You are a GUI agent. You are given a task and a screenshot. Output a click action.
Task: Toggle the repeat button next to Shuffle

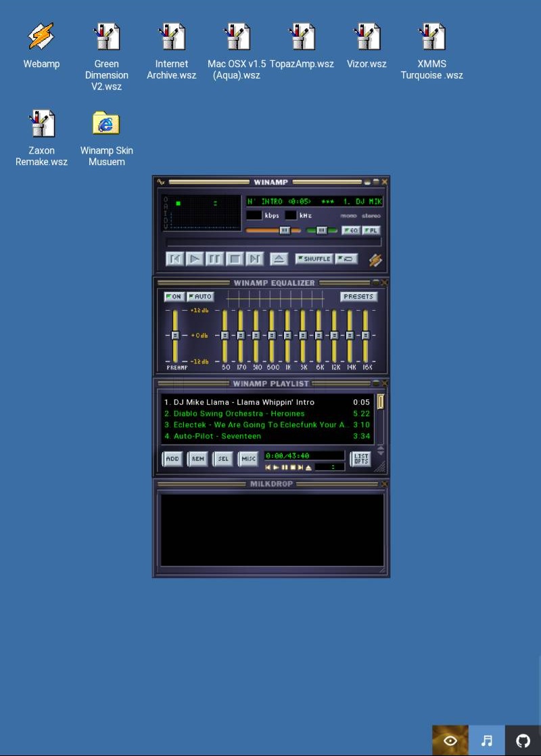pyautogui.click(x=346, y=259)
